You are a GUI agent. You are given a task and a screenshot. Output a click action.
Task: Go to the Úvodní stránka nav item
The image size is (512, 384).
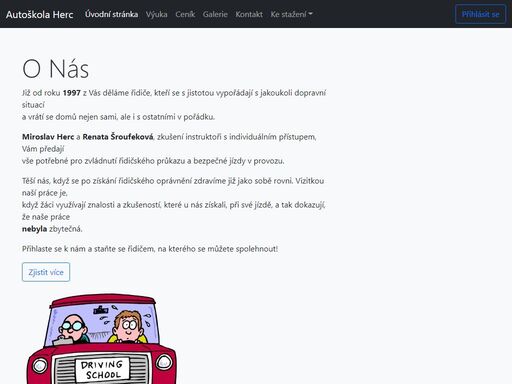click(111, 14)
